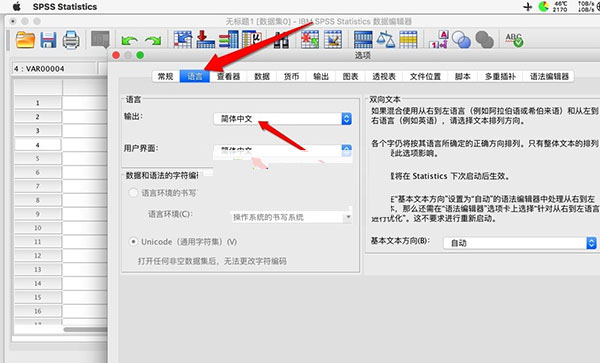
Task: Click the data editor horizontal scrollbar
Action: [85, 329]
